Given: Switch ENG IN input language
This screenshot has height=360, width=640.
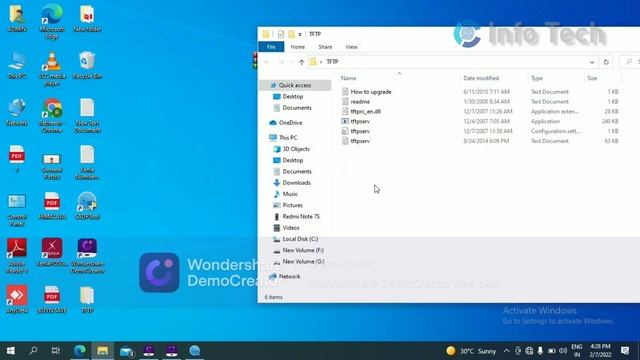Looking at the screenshot, I should coord(577,351).
